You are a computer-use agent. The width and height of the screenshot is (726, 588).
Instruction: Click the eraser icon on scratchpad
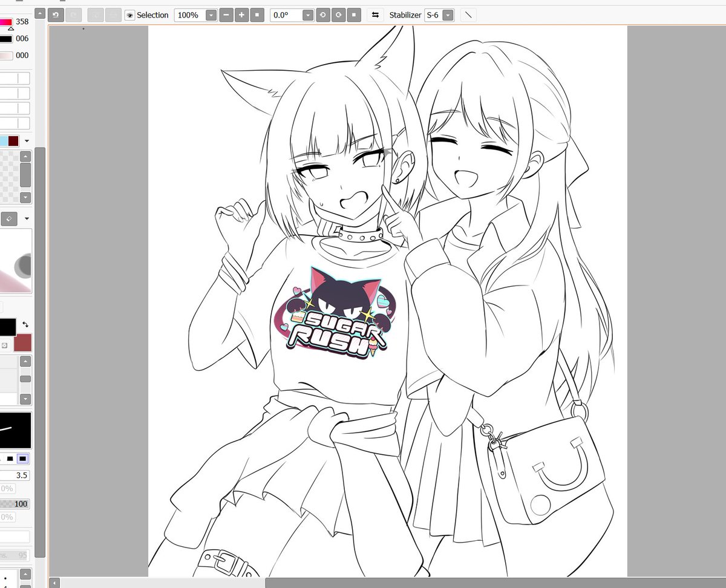(8, 218)
